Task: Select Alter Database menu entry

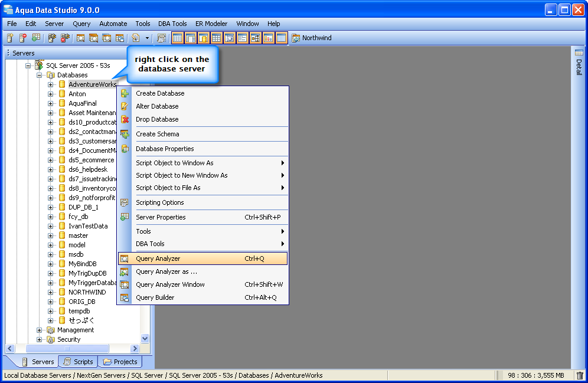Action: tap(203, 106)
